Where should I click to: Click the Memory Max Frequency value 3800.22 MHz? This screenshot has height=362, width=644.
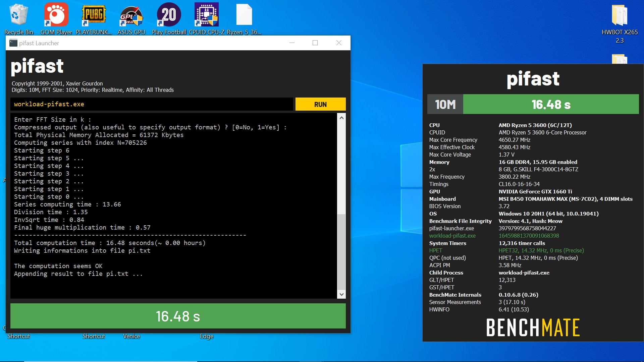tap(514, 177)
